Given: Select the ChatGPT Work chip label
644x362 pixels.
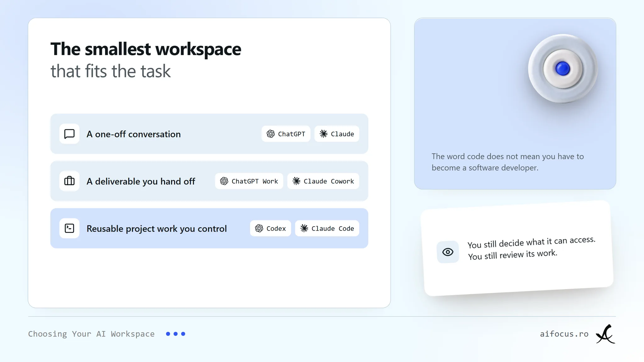Looking at the screenshot, I should coord(255,181).
